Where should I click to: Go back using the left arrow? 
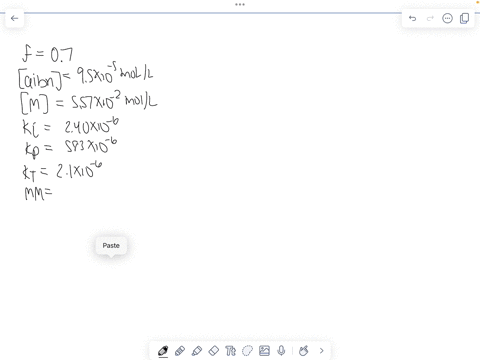pos(14,18)
